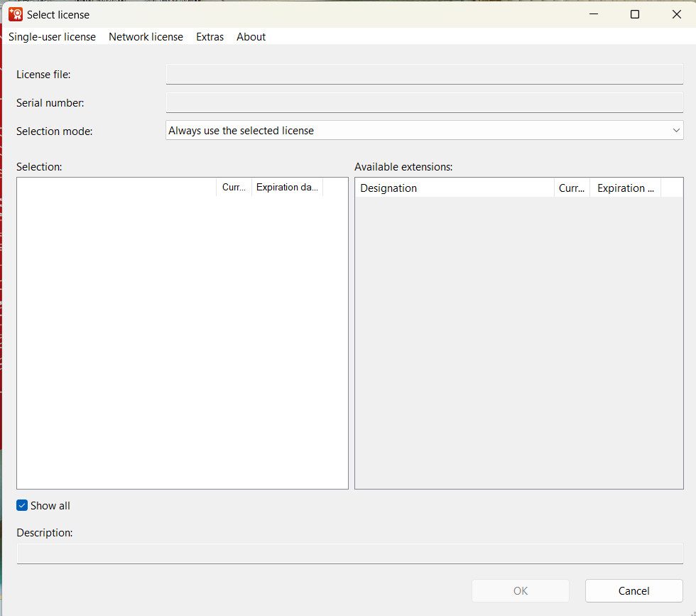Click Expiration da... column in Selection list
696x616 pixels.
tap(287, 188)
